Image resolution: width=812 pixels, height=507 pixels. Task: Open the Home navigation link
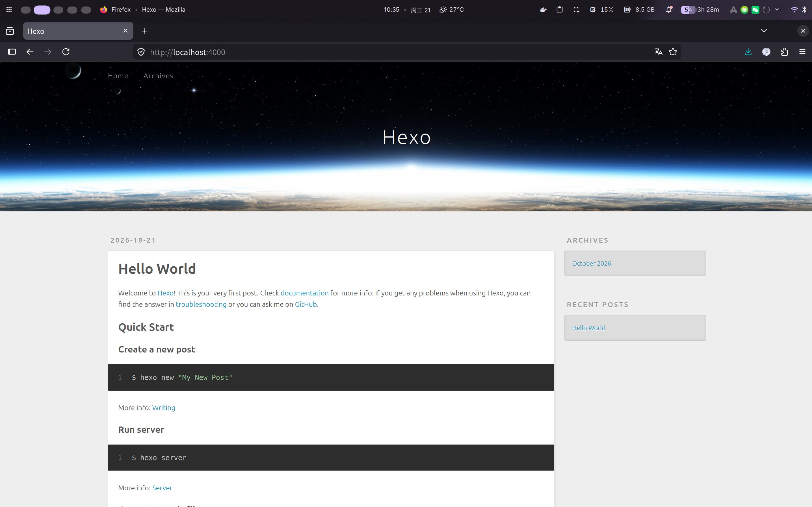[x=118, y=76]
